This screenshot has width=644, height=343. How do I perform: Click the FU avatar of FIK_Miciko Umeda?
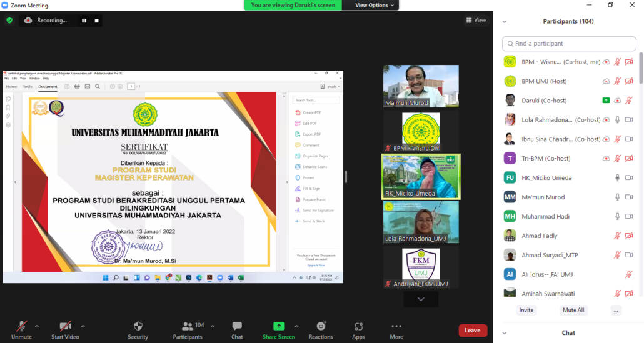point(510,177)
